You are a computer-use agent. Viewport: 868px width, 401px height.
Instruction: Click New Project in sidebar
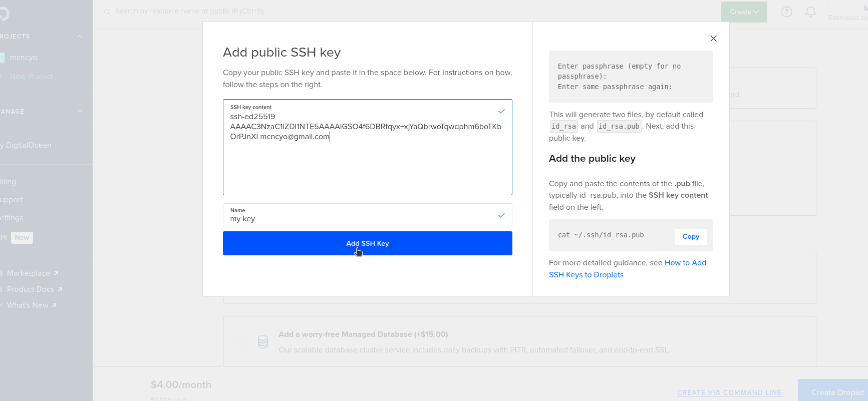pos(31,77)
